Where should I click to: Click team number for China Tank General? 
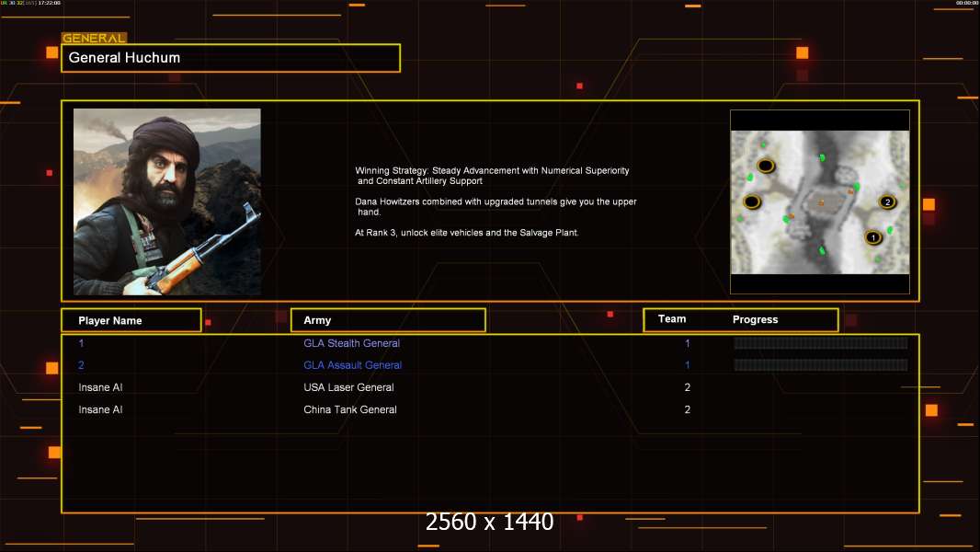click(x=688, y=409)
